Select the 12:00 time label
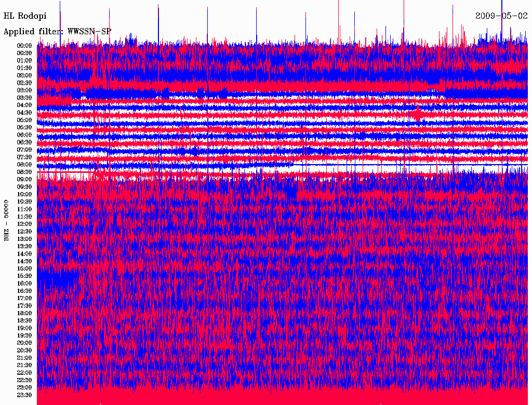Screen dimensions: 532x405 click(x=25, y=224)
